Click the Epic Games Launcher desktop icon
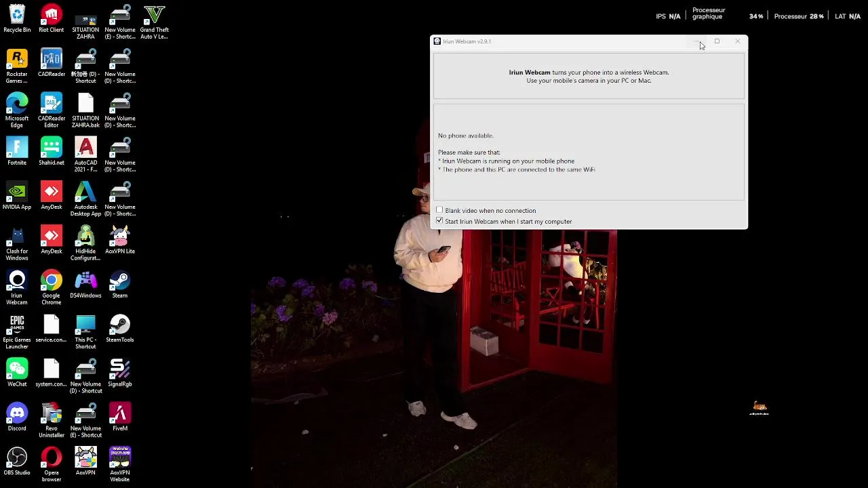 (17, 332)
